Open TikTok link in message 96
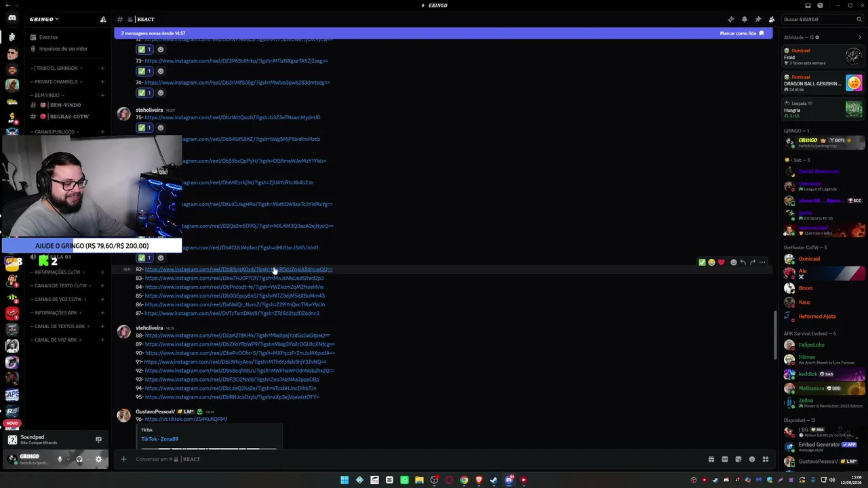The width and height of the screenshot is (868, 488). click(x=186, y=420)
